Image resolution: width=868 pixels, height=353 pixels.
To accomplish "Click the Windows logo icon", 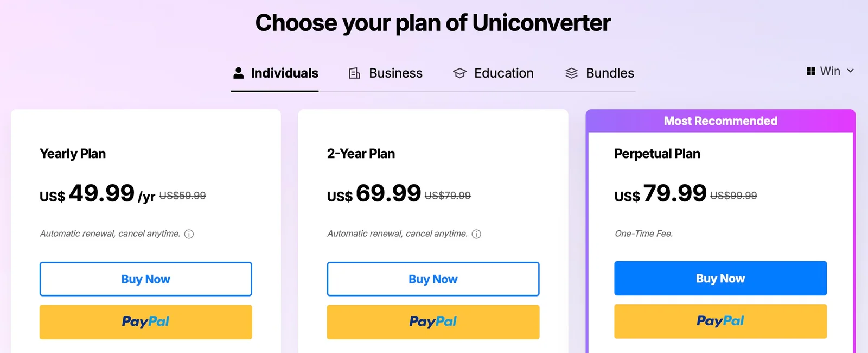I will (811, 71).
